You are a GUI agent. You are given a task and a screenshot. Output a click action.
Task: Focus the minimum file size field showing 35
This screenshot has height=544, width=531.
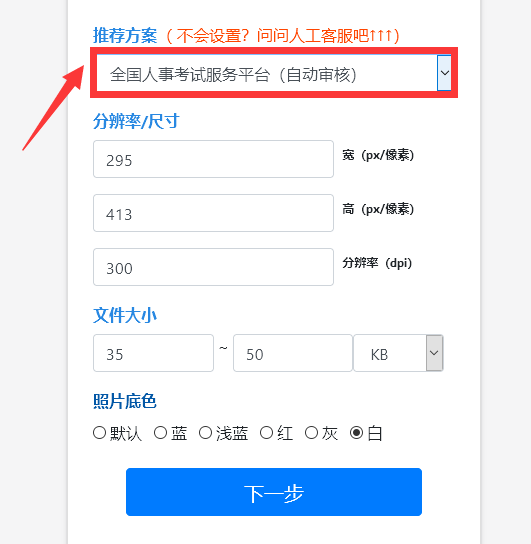pos(153,353)
